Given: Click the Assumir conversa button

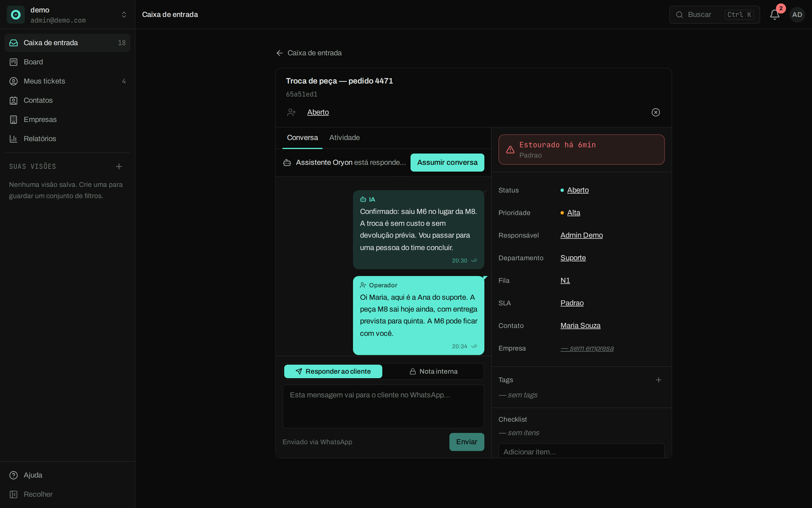Looking at the screenshot, I should 447,162.
